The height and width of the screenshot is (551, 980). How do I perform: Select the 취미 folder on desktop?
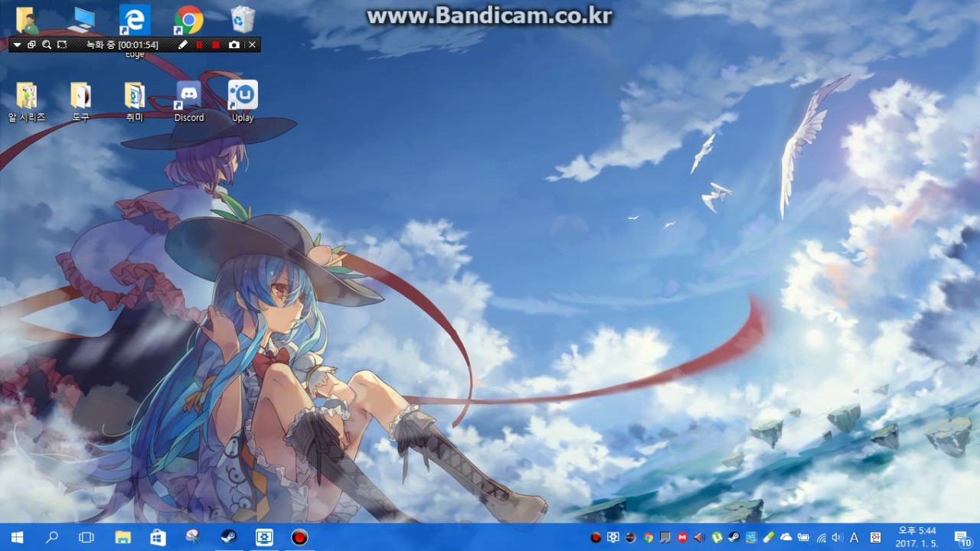click(135, 102)
